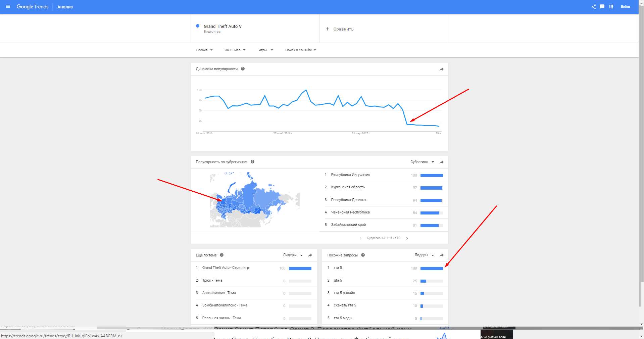Open the hamburger main menu
The height and width of the screenshot is (339, 644).
tap(8, 7)
